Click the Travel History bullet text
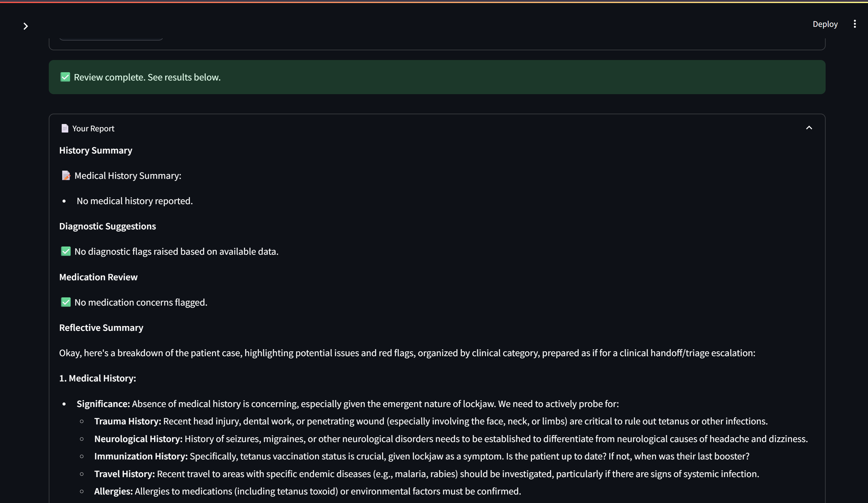This screenshot has height=503, width=868. coord(427,474)
